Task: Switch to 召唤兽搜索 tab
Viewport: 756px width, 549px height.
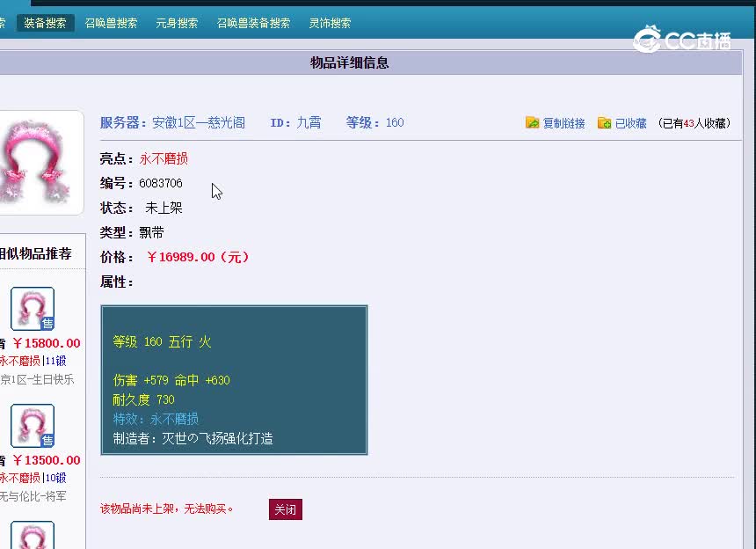Action: point(111,23)
